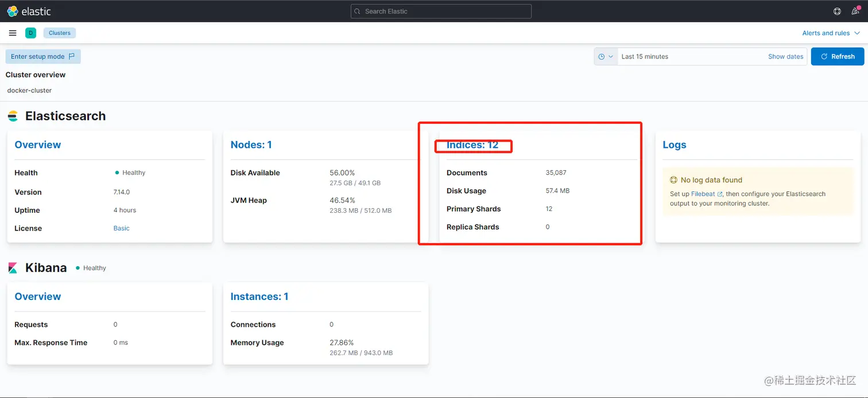Open the Kibana Overview link
Image resolution: width=868 pixels, height=398 pixels.
click(x=38, y=296)
